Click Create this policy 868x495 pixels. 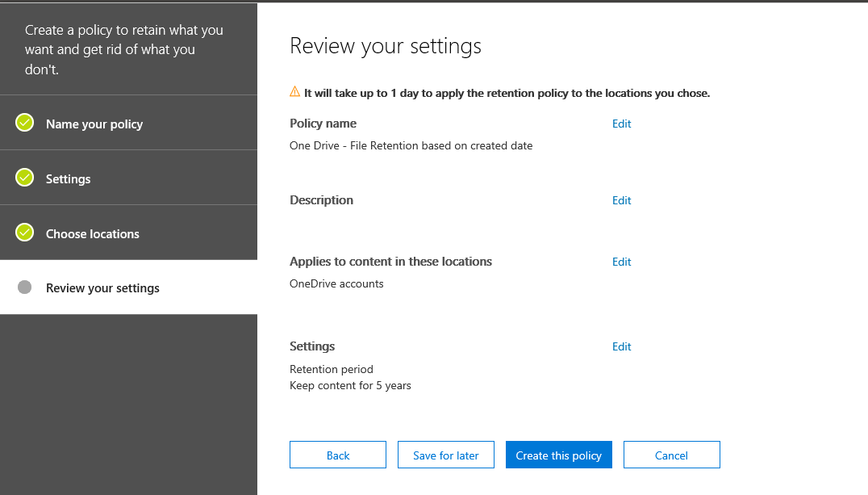click(x=558, y=455)
